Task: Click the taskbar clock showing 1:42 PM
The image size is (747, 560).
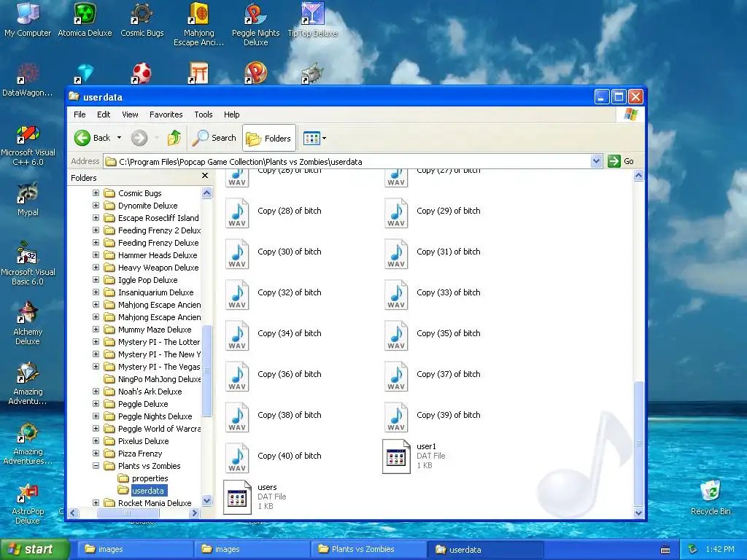Action: [720, 549]
